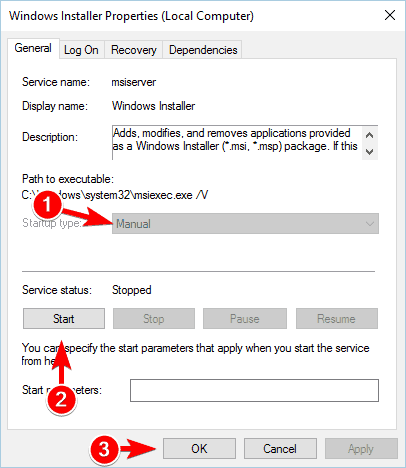The width and height of the screenshot is (406, 468).
Task: Click inside the Description text box
Action: pos(237,143)
